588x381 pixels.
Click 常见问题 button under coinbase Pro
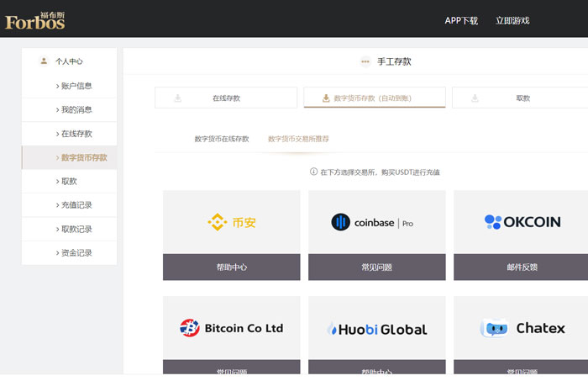pyautogui.click(x=377, y=267)
